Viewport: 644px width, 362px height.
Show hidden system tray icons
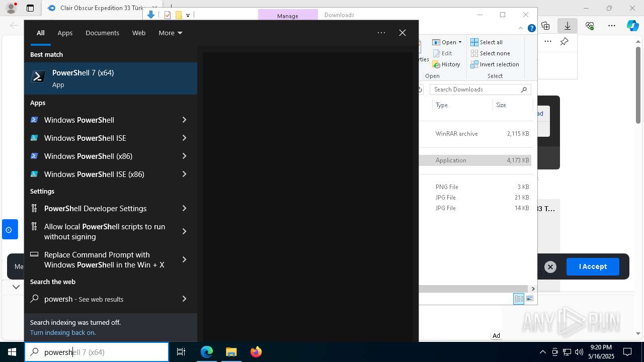click(x=542, y=352)
